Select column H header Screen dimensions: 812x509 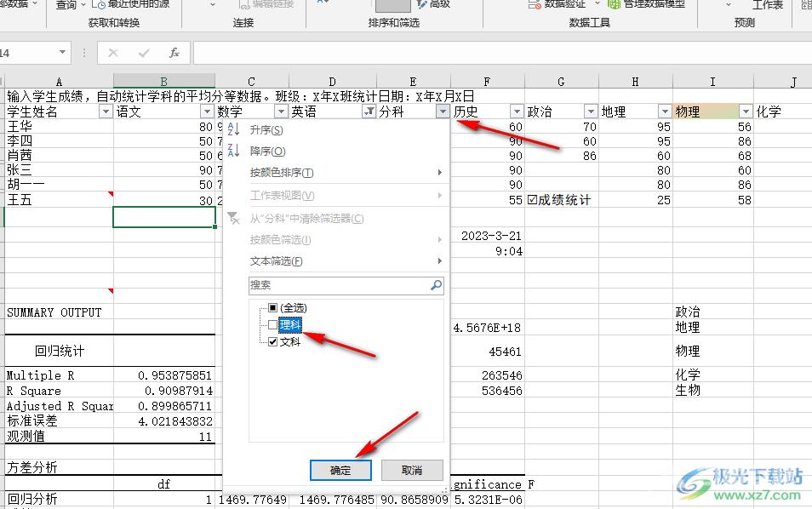click(x=636, y=82)
